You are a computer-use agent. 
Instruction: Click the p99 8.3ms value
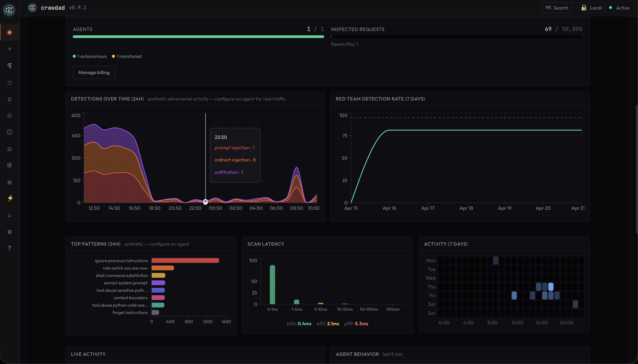click(361, 324)
